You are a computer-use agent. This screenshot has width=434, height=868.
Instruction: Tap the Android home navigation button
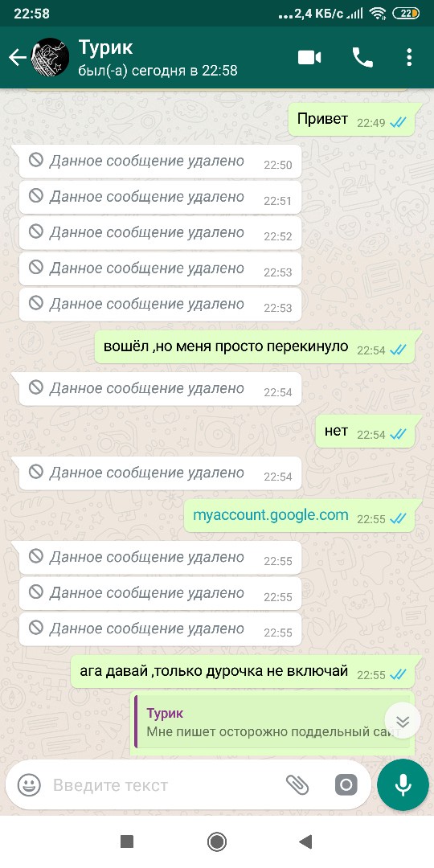coord(217,842)
